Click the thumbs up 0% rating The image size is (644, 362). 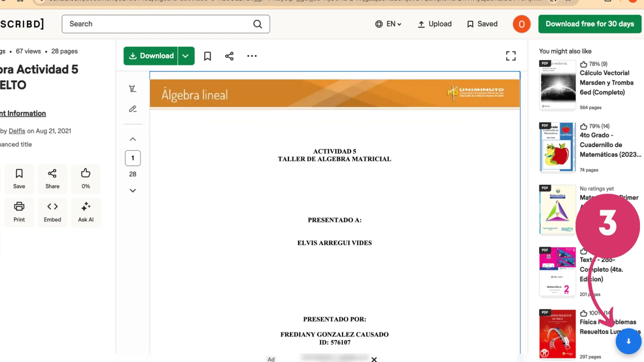coord(86,179)
